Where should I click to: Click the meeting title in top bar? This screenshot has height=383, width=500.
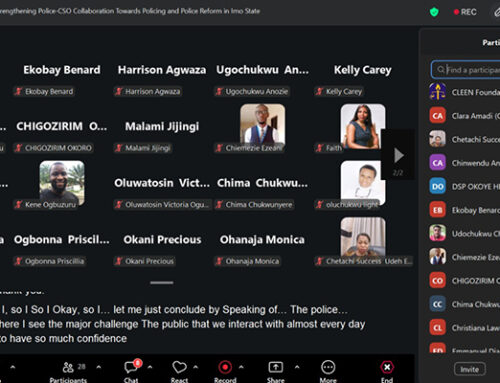tap(130, 11)
